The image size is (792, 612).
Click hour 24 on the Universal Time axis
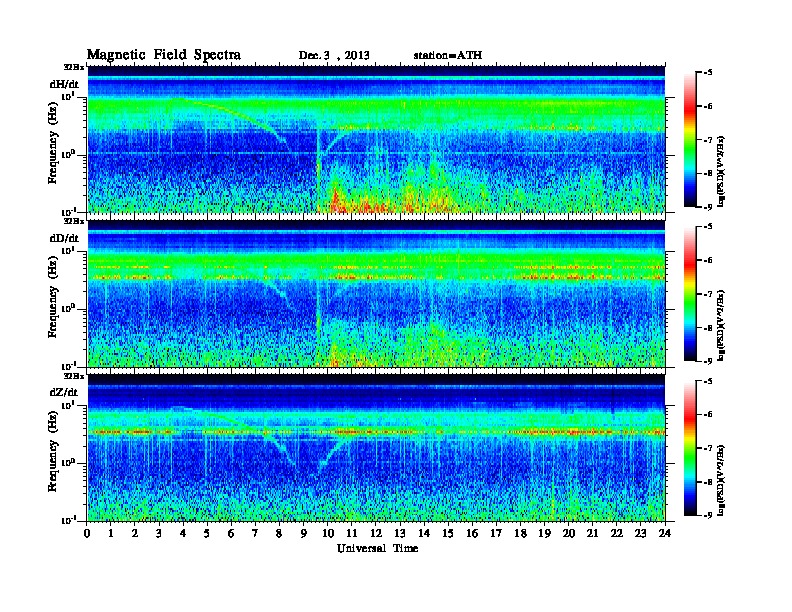665,533
